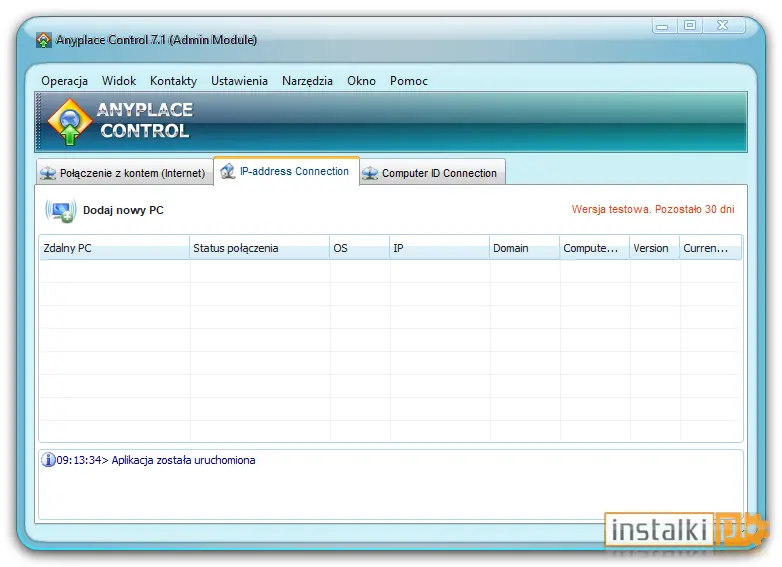This screenshot has height=567, width=782.
Task: Click the Dodaj nowy PC monitor icon
Action: click(61, 210)
